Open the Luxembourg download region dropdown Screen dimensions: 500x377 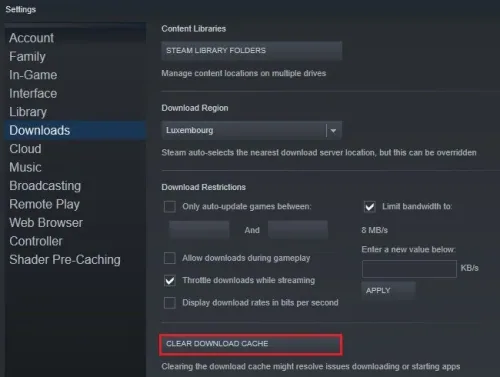[252, 130]
